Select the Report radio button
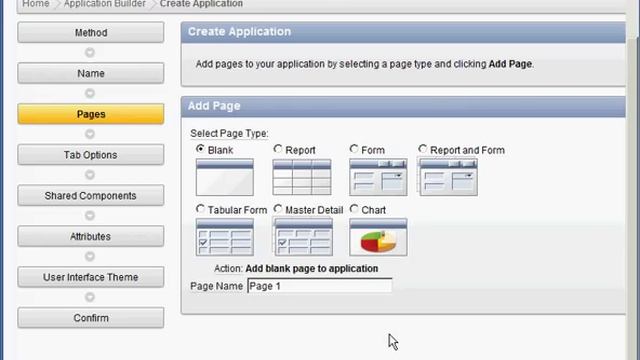This screenshot has height=360, width=640. pos(278,149)
